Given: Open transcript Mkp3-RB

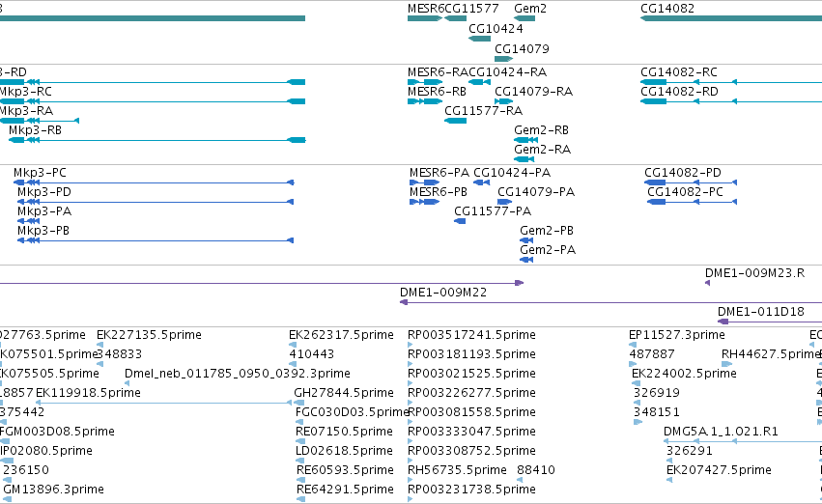Looking at the screenshot, I should pyautogui.click(x=35, y=130).
